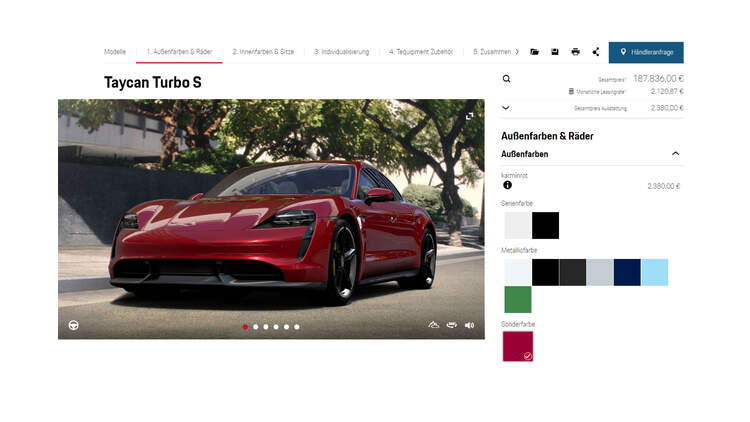Open the 4. Tequipment Zubehör tab
Viewport: 750px width, 422px height.
click(421, 52)
